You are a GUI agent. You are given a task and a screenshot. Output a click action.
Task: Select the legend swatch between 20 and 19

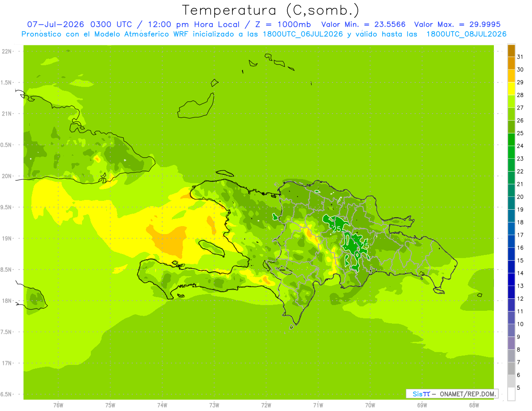(x=511, y=203)
